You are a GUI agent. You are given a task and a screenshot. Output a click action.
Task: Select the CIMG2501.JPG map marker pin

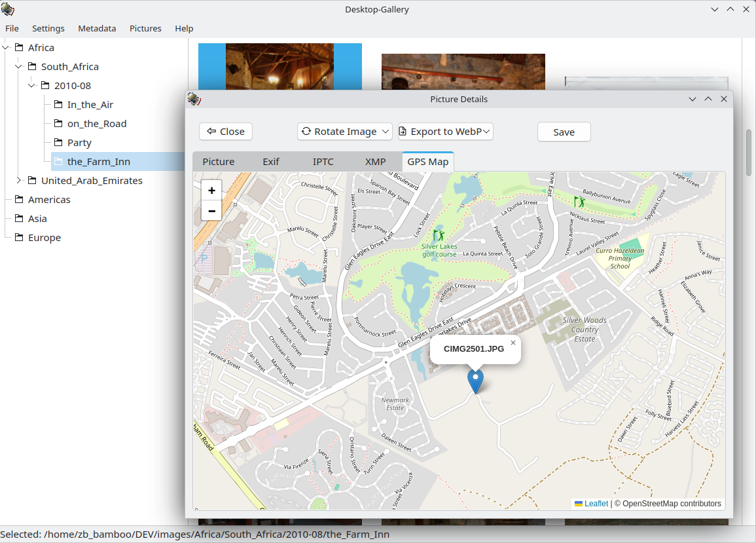pos(475,381)
